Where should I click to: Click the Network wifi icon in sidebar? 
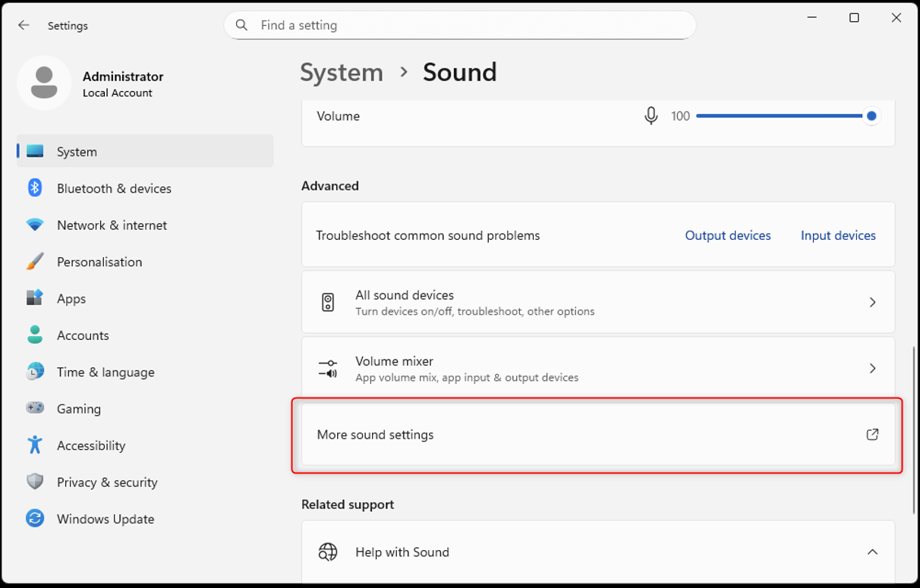[x=35, y=225]
